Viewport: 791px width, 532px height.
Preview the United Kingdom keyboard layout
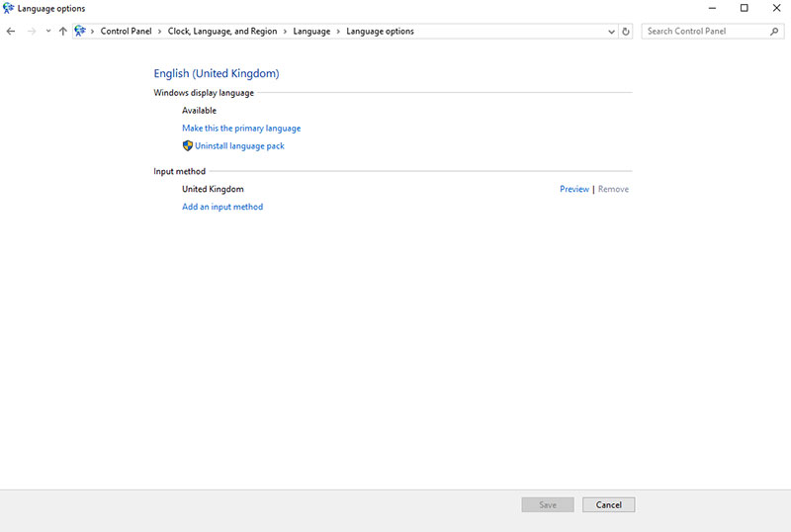point(573,189)
